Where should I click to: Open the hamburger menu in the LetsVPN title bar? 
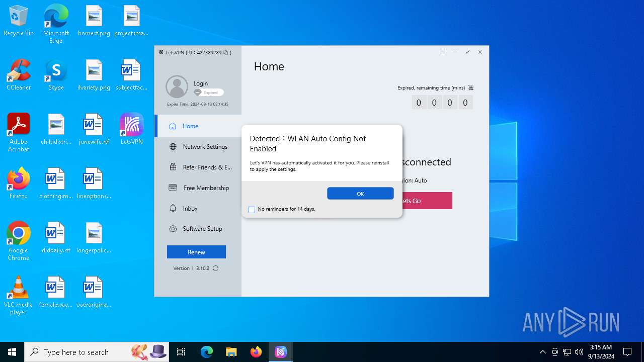point(442,52)
